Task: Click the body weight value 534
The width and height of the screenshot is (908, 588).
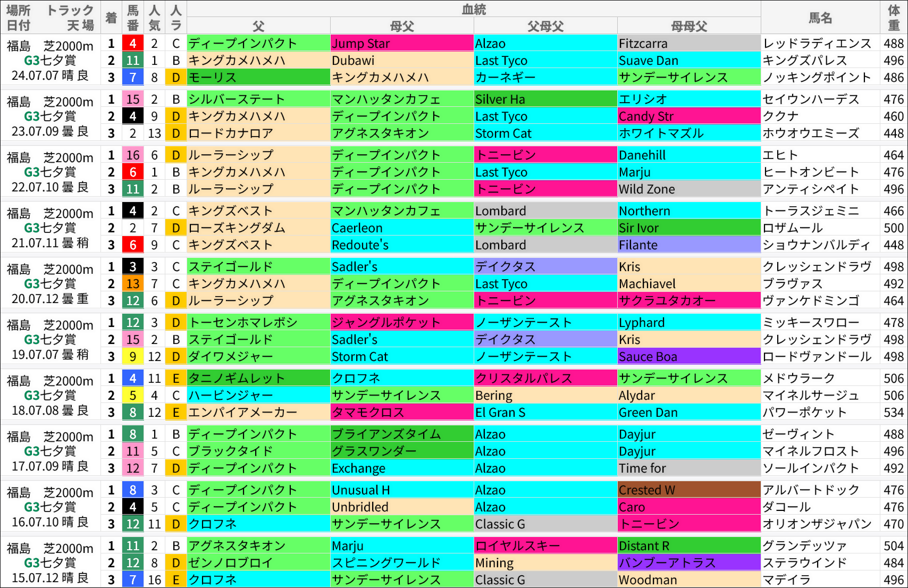Action: pos(893,413)
